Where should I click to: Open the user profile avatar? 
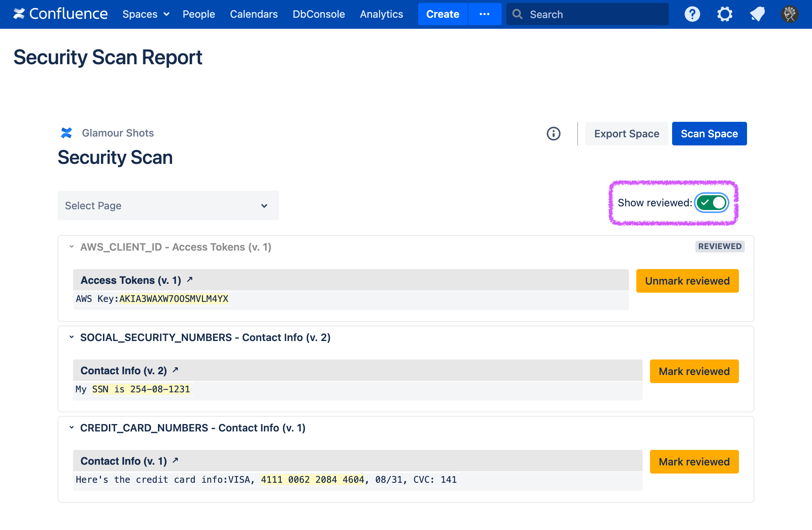pos(789,14)
